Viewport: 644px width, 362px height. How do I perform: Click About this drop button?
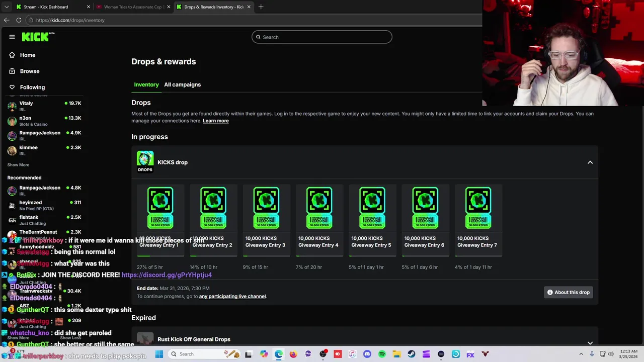point(569,292)
